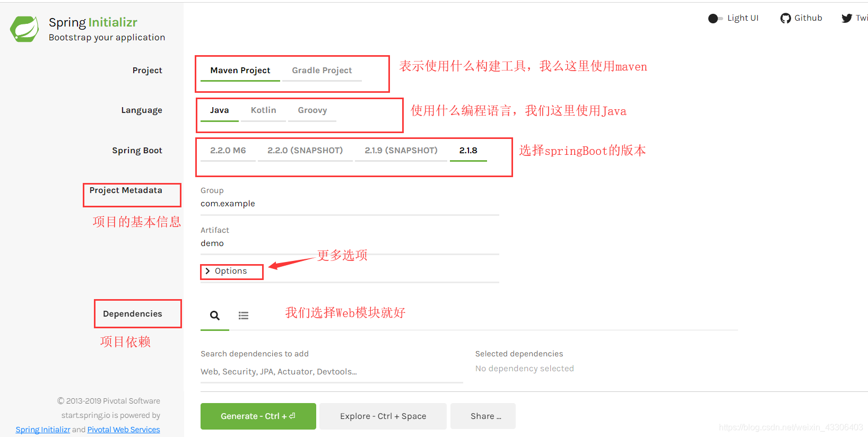Image resolution: width=868 pixels, height=437 pixels.
Task: Select Spring Boot version 2.1.8
Action: [x=468, y=151]
